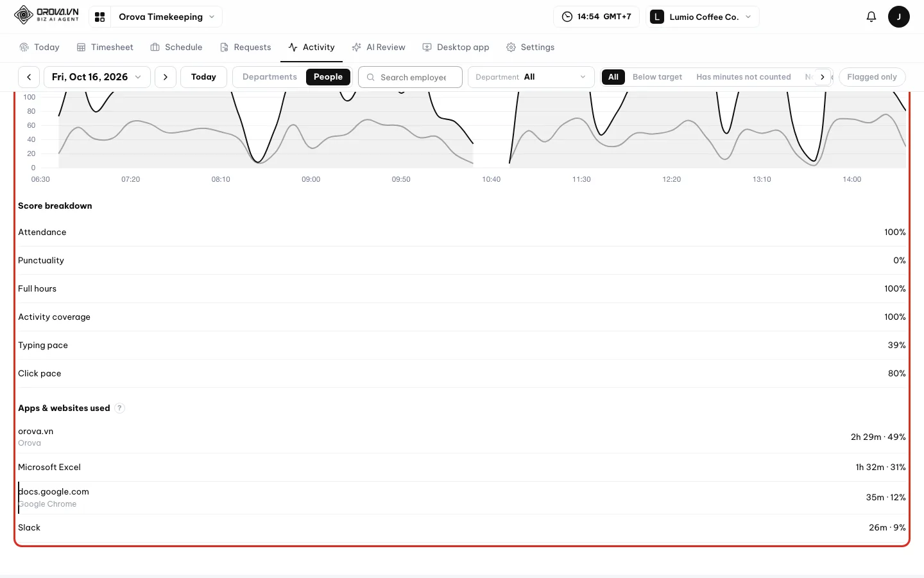Open the Requests tab
This screenshot has width=924, height=578.
246,48
